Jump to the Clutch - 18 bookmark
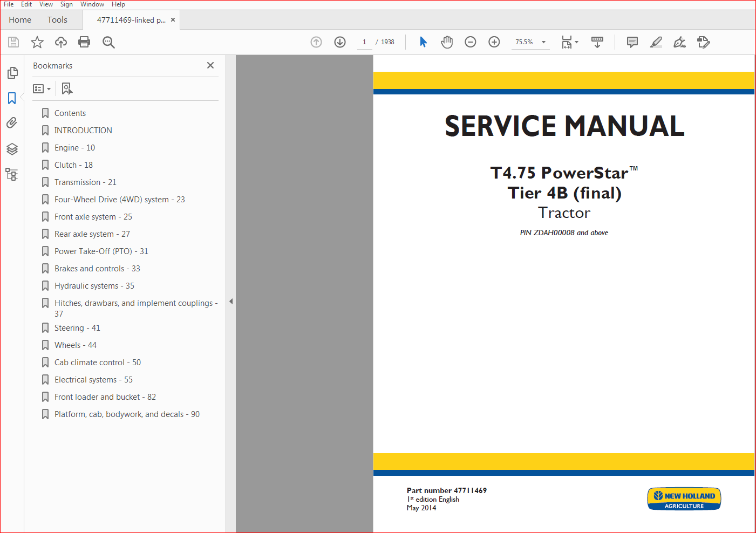Screen dimensions: 756x533 point(73,165)
